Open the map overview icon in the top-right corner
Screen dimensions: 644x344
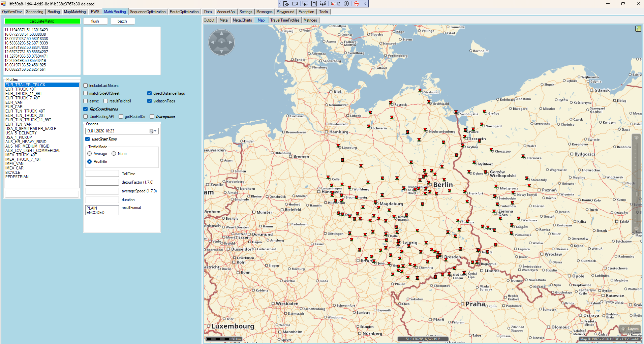tap(638, 29)
